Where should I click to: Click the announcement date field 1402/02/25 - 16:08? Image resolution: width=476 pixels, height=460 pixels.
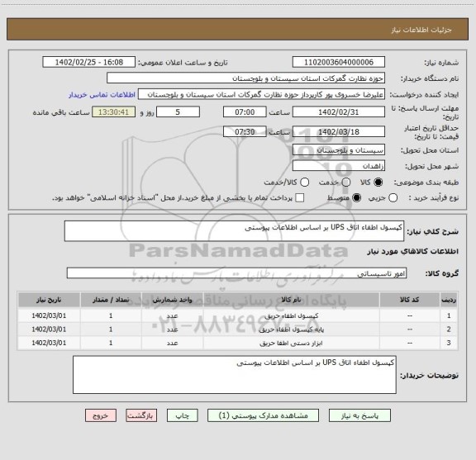pyautogui.click(x=89, y=62)
